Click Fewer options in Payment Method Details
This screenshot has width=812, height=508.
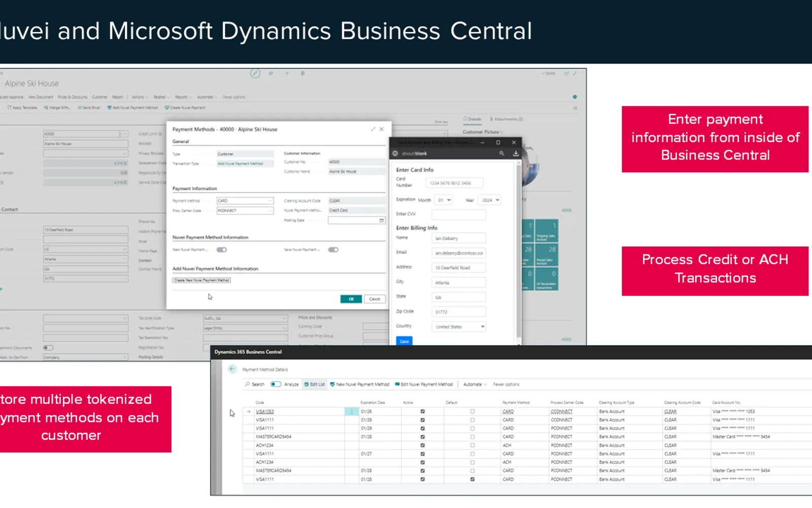click(506, 385)
